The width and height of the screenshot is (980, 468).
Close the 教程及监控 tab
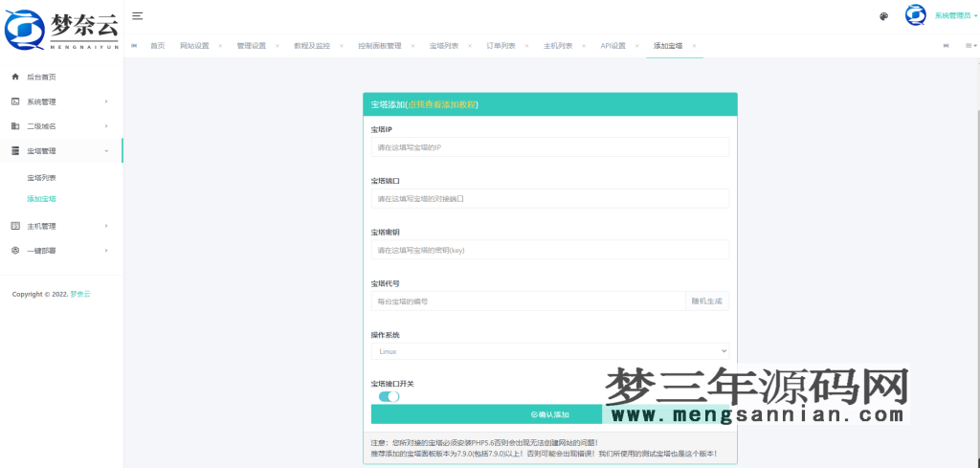click(x=342, y=46)
